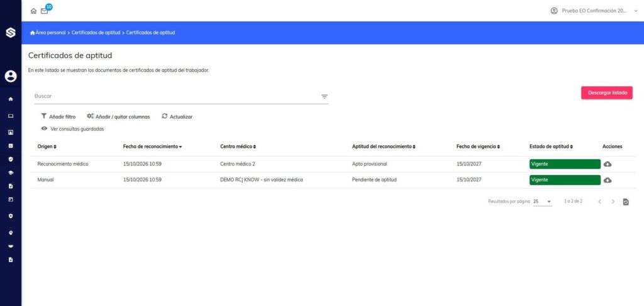The width and height of the screenshot is (644, 306).
Task: Sort by Centro médico column
Action: click(x=238, y=147)
